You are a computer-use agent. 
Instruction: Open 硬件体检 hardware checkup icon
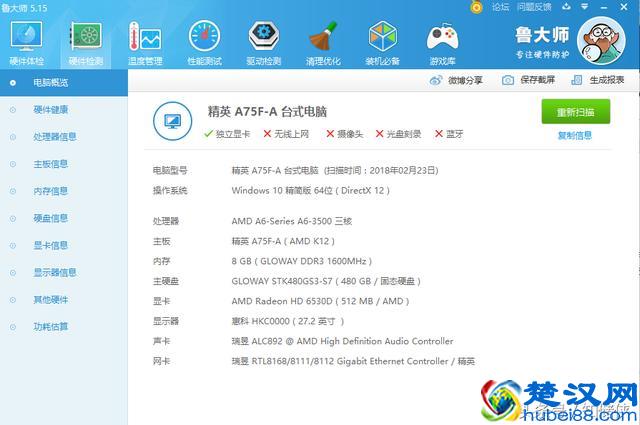[27, 43]
